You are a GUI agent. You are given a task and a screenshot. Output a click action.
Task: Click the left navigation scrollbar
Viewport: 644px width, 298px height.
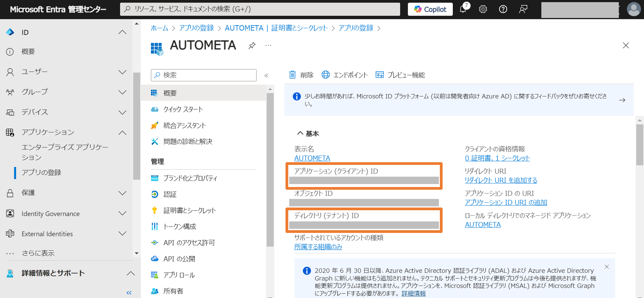coord(136,126)
